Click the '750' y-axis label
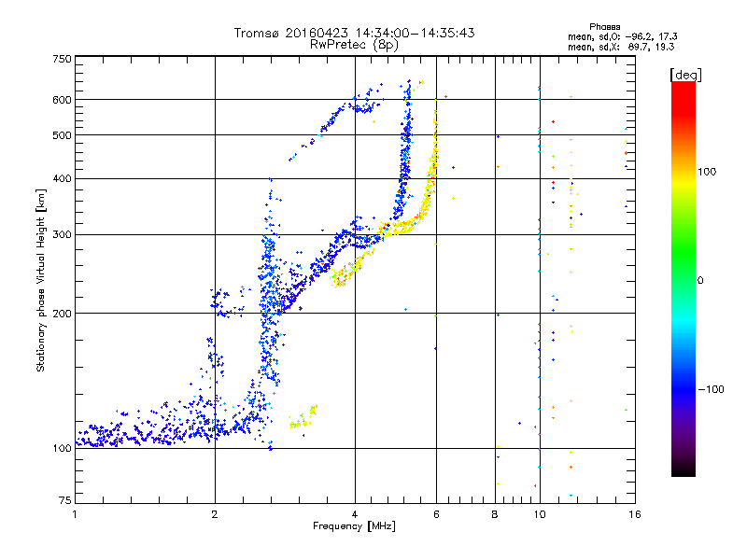The image size is (747, 560). 62,59
